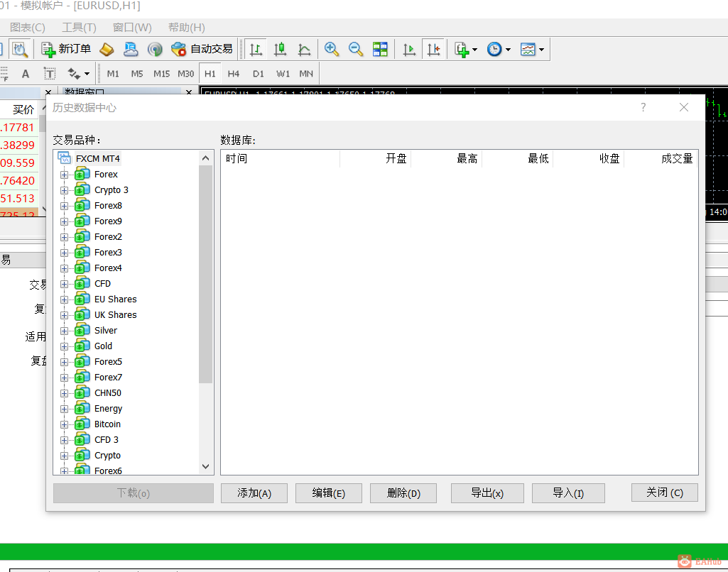Image resolution: width=728 pixels, height=572 pixels.
Task: Toggle chart auto-scroll icon
Action: (x=409, y=49)
